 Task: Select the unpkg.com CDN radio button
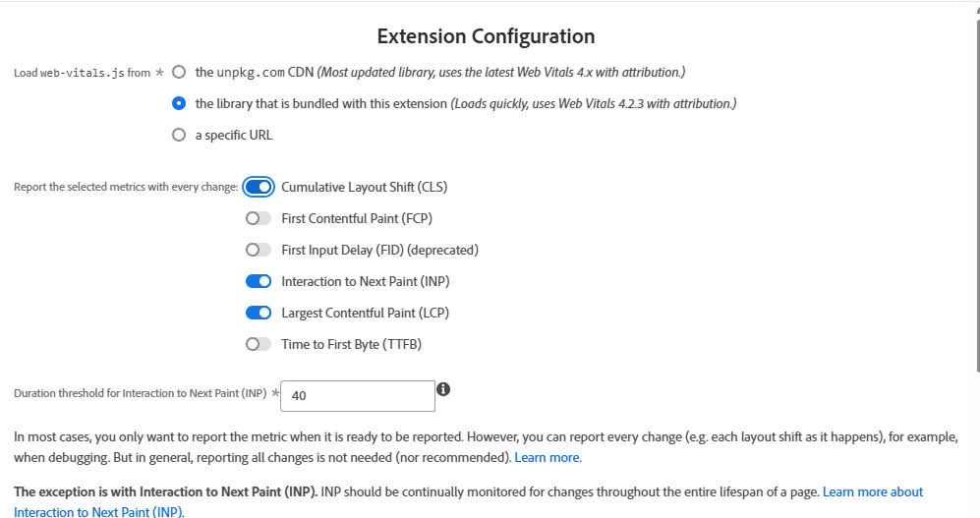(x=178, y=72)
